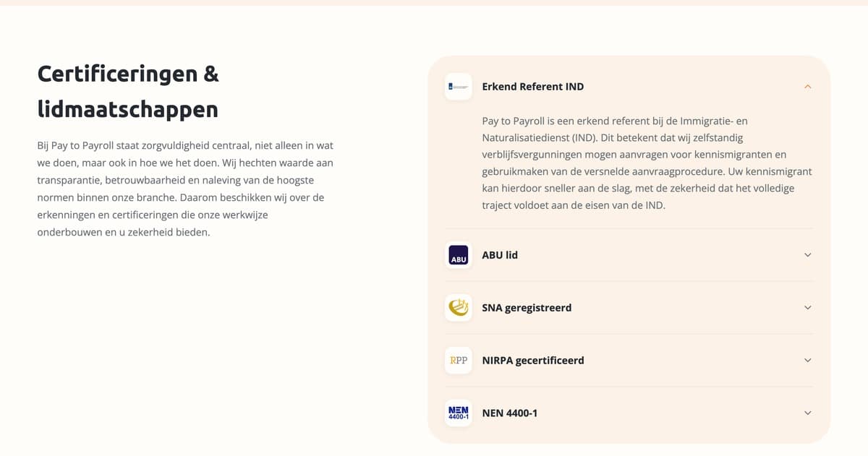This screenshot has width=868, height=456.
Task: Click the gold SNA emblem icon
Action: (x=459, y=308)
